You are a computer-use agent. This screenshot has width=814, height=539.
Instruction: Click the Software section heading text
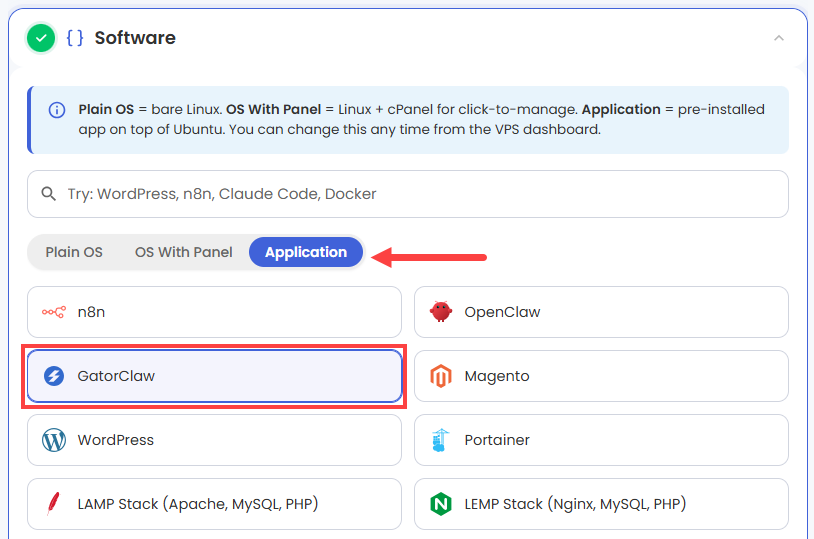tap(135, 38)
